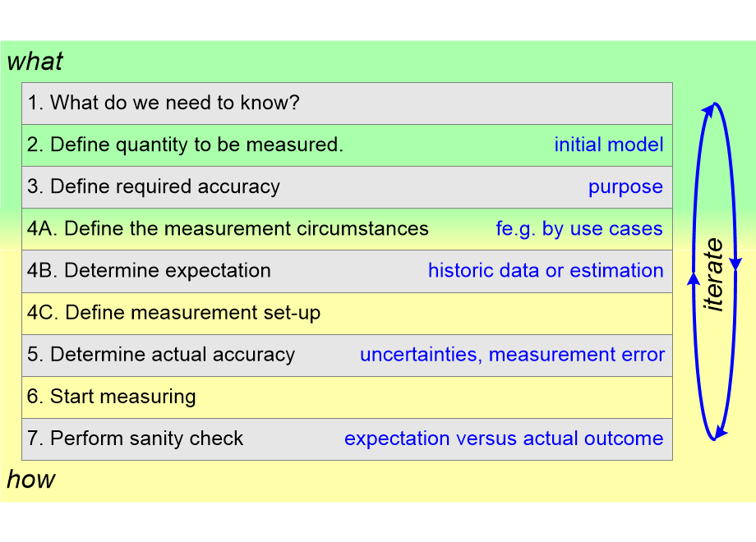This screenshot has width=756, height=542.
Task: Select row "1. What do we need to know?"
Action: coord(163,103)
